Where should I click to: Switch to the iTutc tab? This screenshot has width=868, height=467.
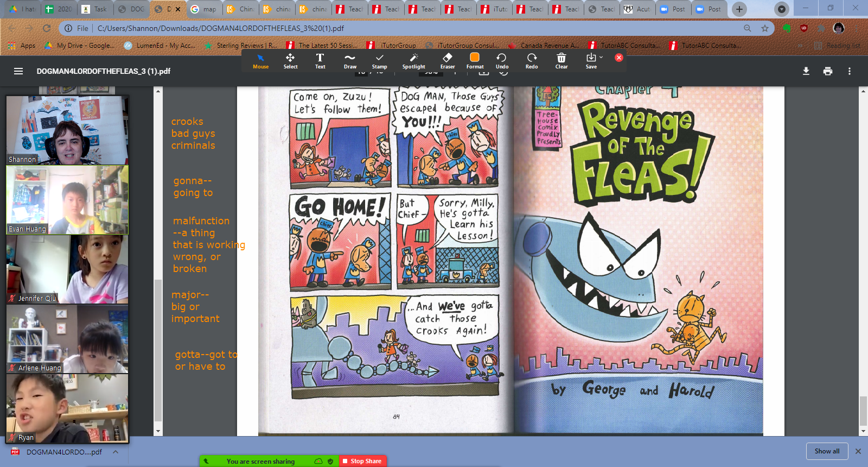(494, 9)
